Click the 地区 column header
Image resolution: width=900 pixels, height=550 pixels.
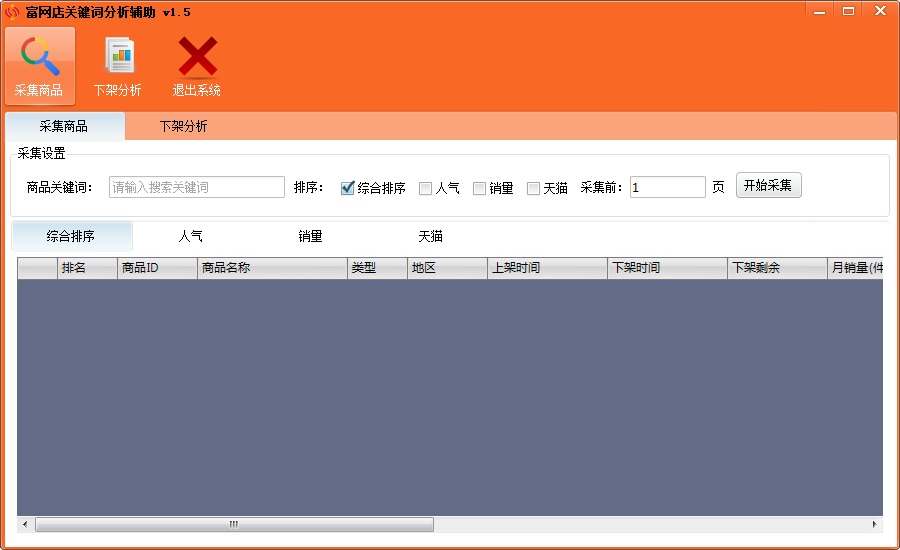point(447,268)
